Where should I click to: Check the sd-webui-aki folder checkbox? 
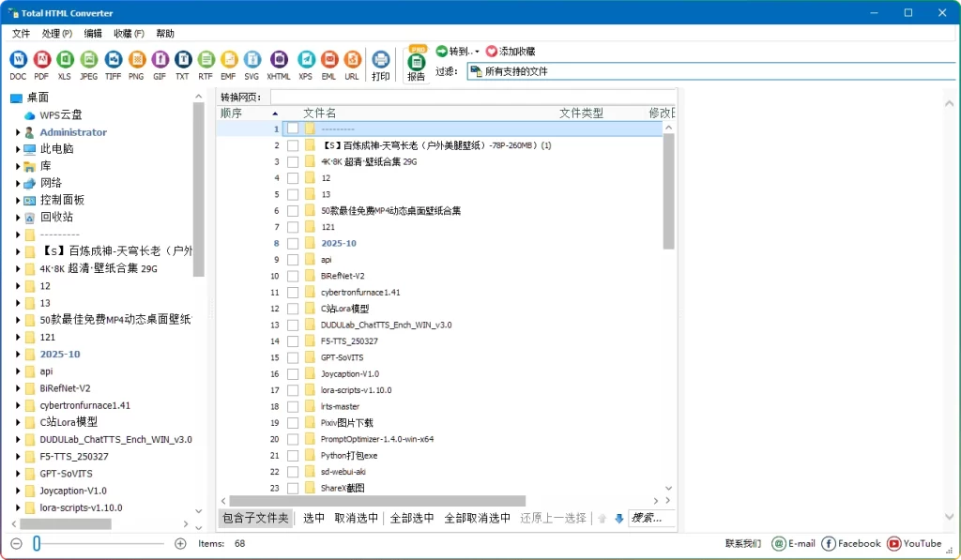coord(293,472)
